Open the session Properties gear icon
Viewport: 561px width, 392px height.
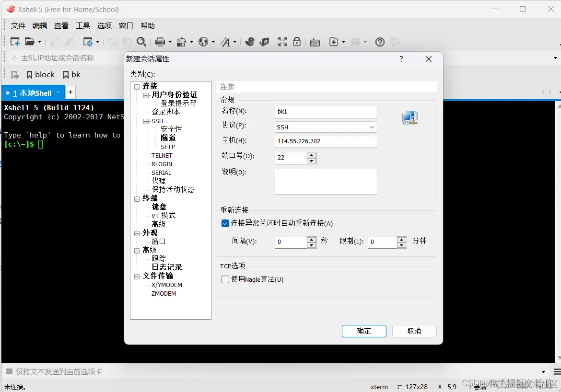coord(88,42)
